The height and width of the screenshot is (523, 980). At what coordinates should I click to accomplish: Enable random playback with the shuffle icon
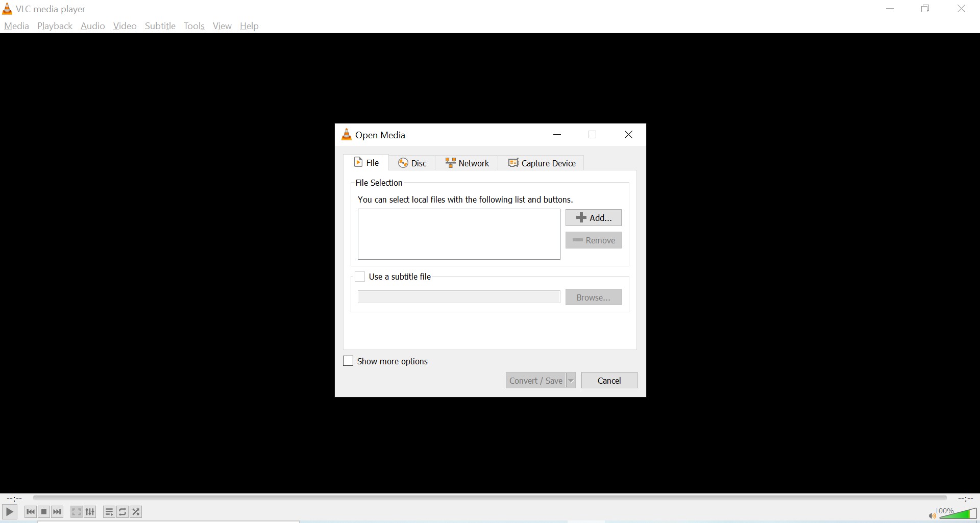[136, 512]
